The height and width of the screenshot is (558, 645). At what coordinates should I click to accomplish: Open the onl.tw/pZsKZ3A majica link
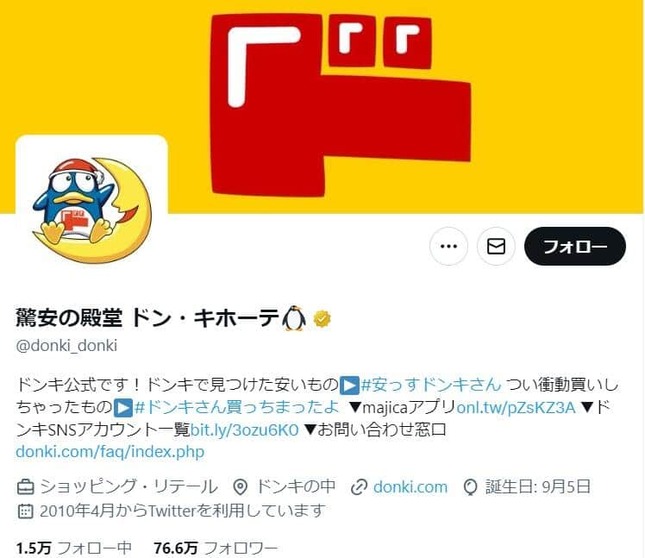(x=516, y=408)
